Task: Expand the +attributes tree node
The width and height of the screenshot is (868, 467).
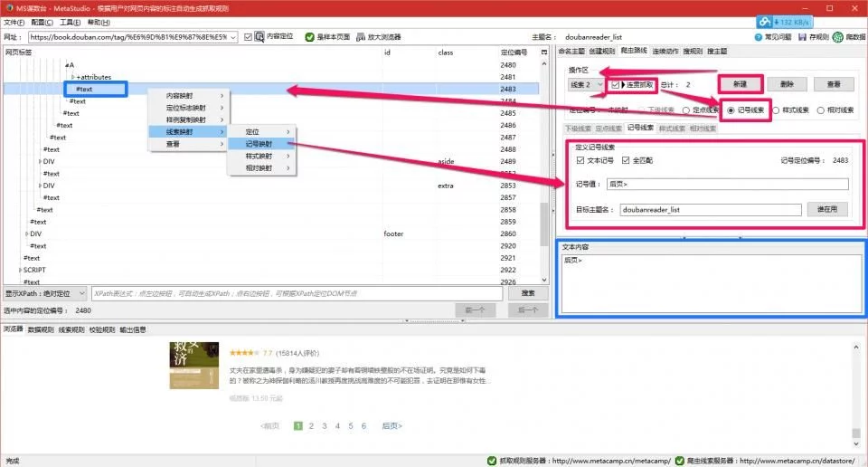Action: click(x=73, y=77)
